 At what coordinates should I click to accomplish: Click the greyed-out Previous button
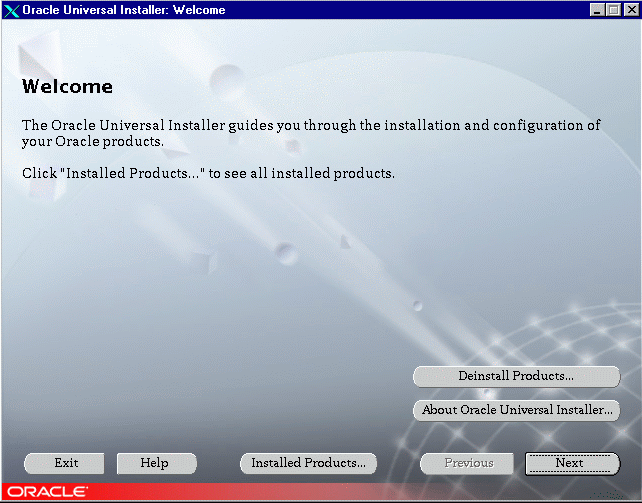(468, 463)
